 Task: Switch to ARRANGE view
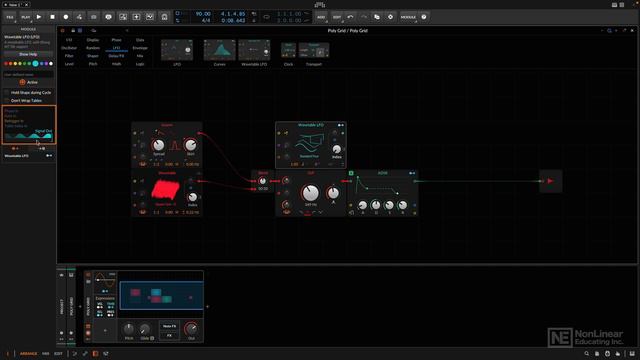click(x=29, y=353)
